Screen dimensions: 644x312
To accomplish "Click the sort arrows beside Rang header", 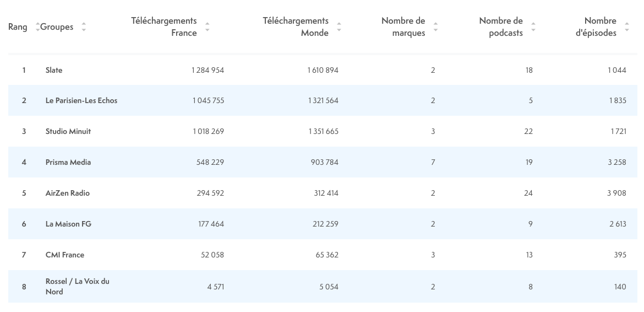I will (x=37, y=26).
